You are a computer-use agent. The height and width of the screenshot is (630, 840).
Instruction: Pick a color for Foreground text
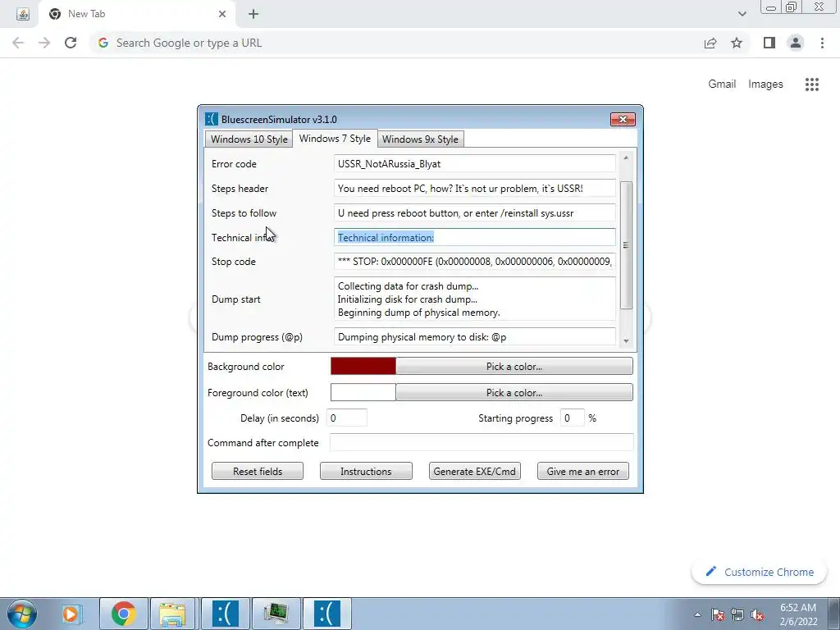tap(514, 393)
